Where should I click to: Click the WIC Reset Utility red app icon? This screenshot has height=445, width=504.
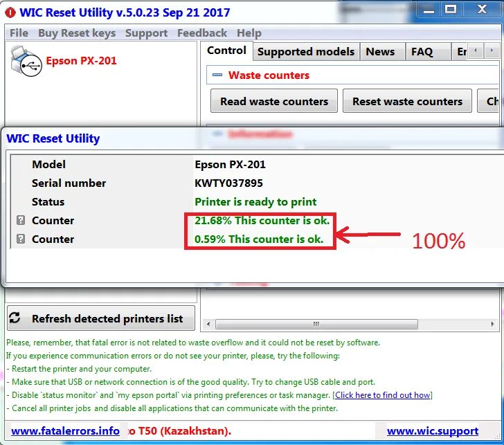coord(10,12)
